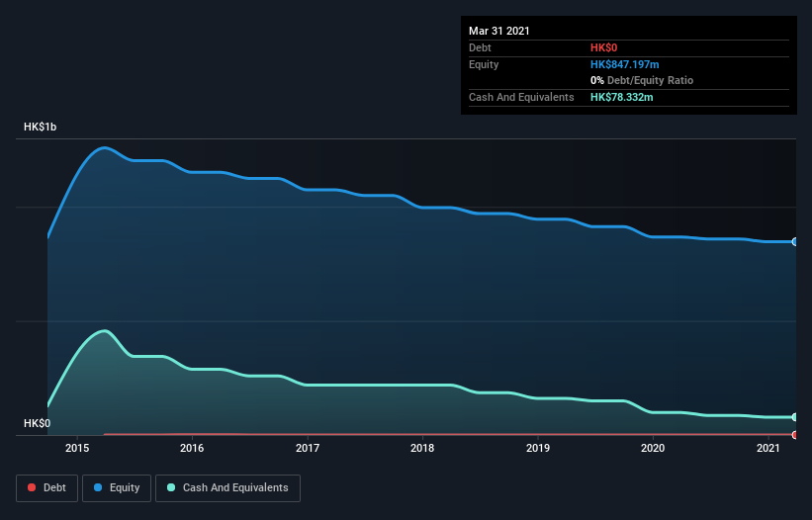Click the blue Equity legend dot
This screenshot has height=520, width=812.
[98, 487]
